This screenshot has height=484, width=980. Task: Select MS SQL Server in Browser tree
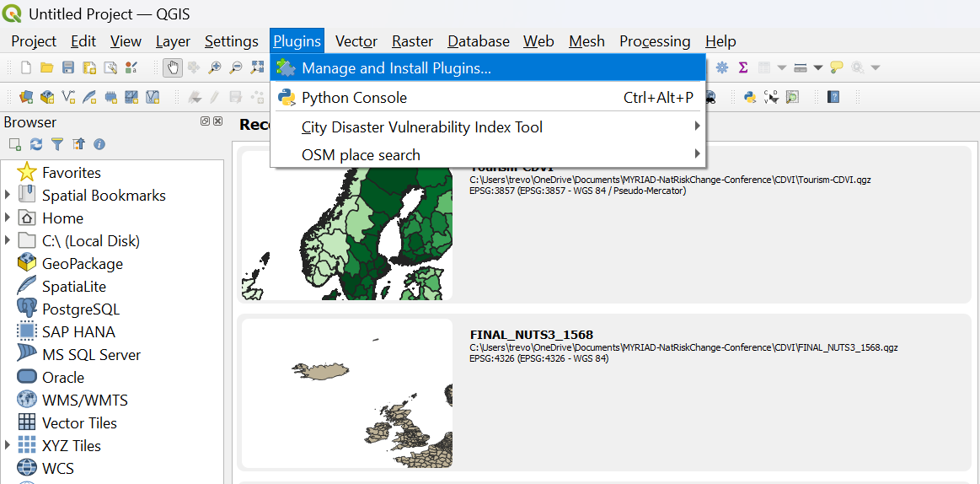tap(91, 354)
